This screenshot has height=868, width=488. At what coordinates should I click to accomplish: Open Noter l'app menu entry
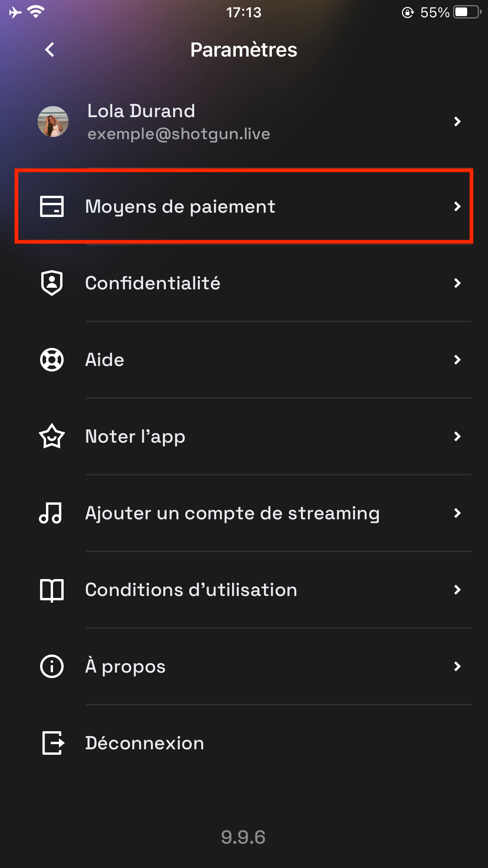(x=244, y=436)
